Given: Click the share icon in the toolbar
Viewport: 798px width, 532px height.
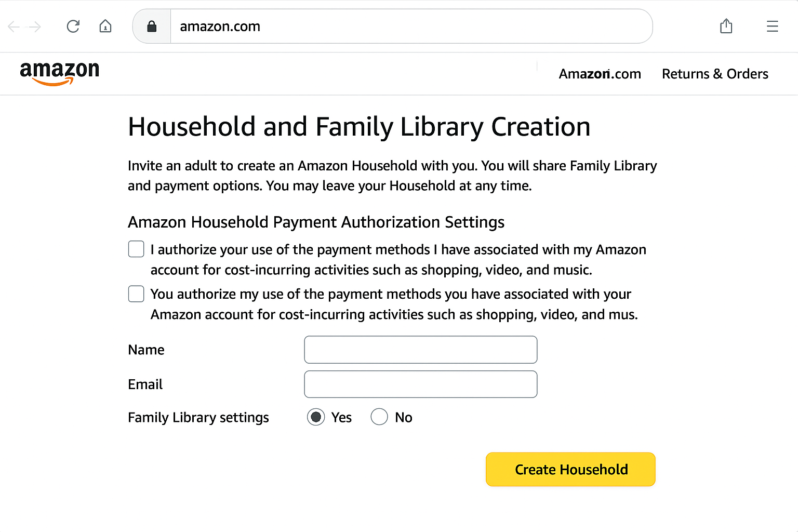Looking at the screenshot, I should [726, 26].
